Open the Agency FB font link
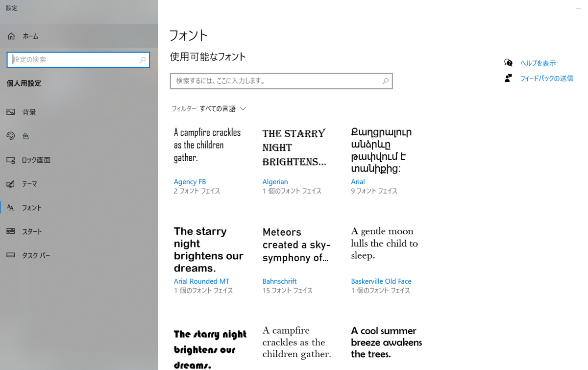The height and width of the screenshot is (370, 588). point(190,181)
